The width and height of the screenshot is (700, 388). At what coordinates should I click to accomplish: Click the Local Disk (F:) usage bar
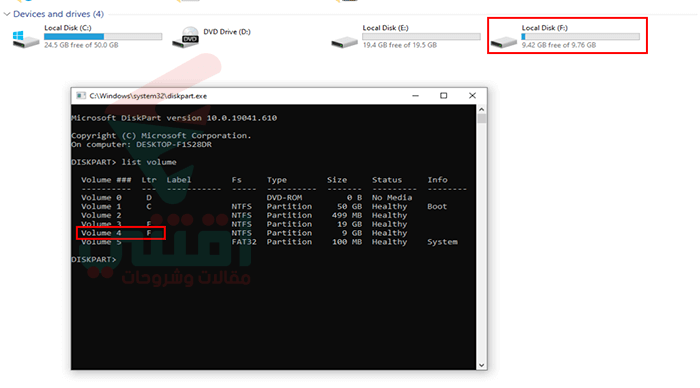click(x=581, y=37)
